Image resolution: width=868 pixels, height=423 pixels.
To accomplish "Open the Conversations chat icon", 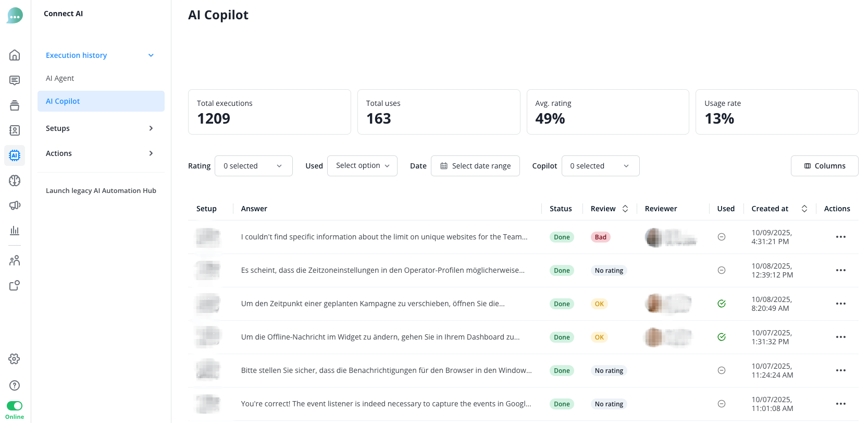I will pos(15,80).
